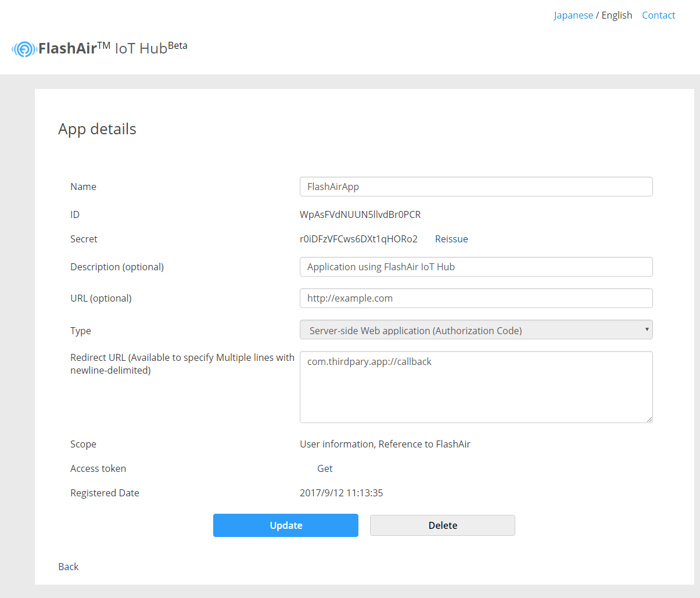Select the Server-side Web application option box
Screen dimensions: 700x598
(476, 330)
